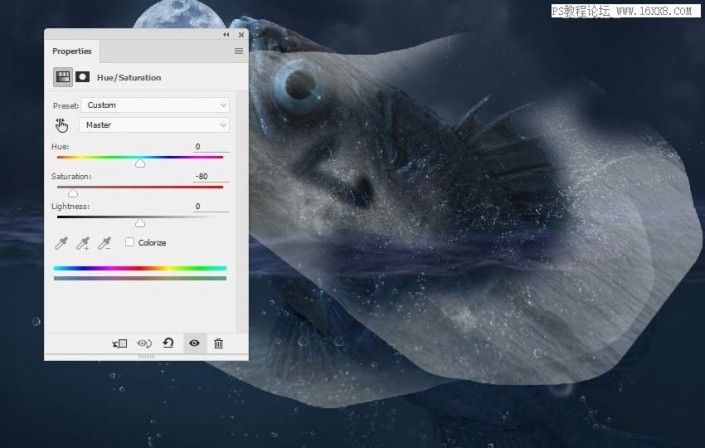The width and height of the screenshot is (705, 448).
Task: Clip adjustment to layer below
Action: pyautogui.click(x=120, y=344)
